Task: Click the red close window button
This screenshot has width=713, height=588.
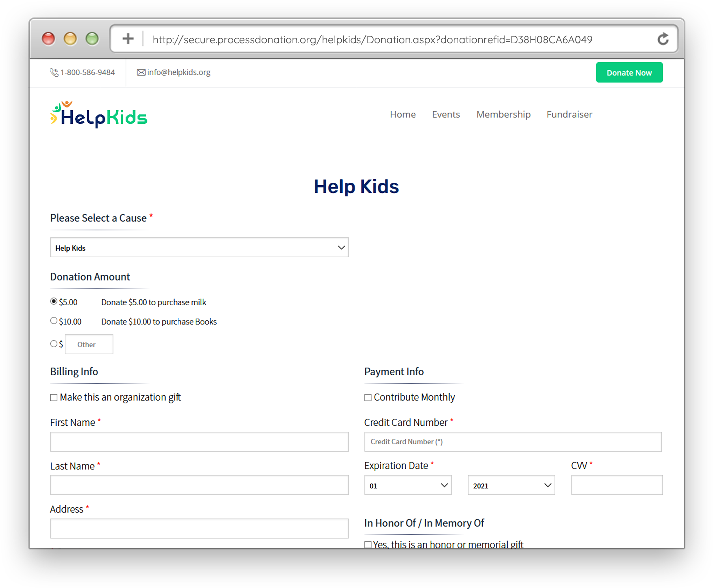Action: click(48, 38)
